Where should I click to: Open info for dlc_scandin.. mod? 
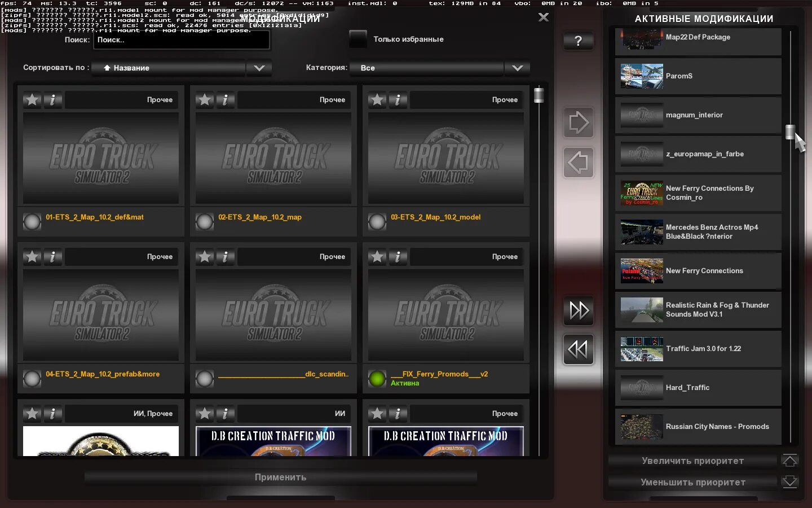click(226, 257)
